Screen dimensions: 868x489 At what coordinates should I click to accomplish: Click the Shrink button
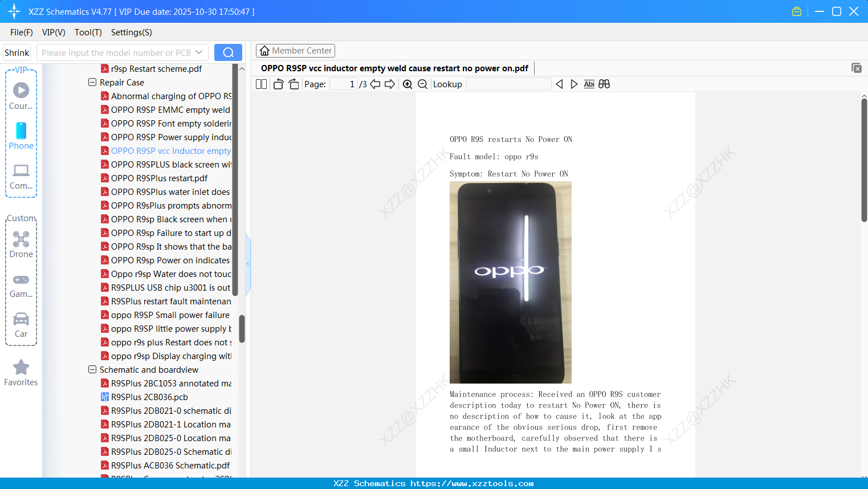[17, 52]
